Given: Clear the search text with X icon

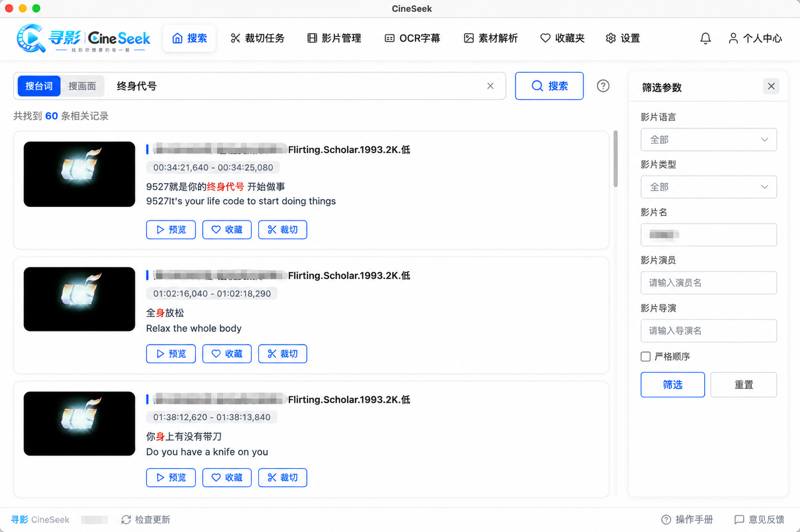Looking at the screenshot, I should pyautogui.click(x=490, y=86).
